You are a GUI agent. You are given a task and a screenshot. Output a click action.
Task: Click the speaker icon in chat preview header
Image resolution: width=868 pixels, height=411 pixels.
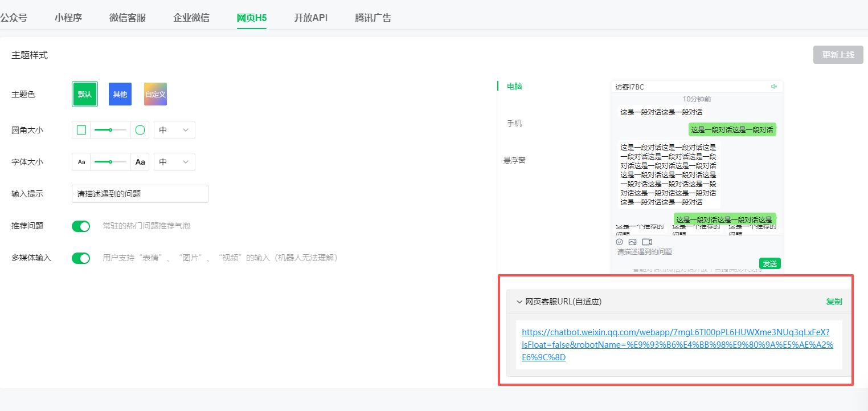click(774, 87)
